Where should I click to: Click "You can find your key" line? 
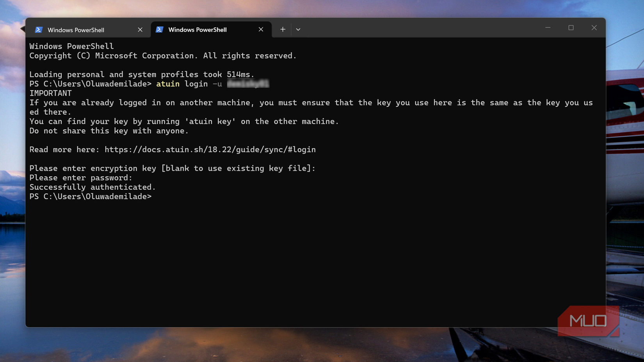(184, 122)
